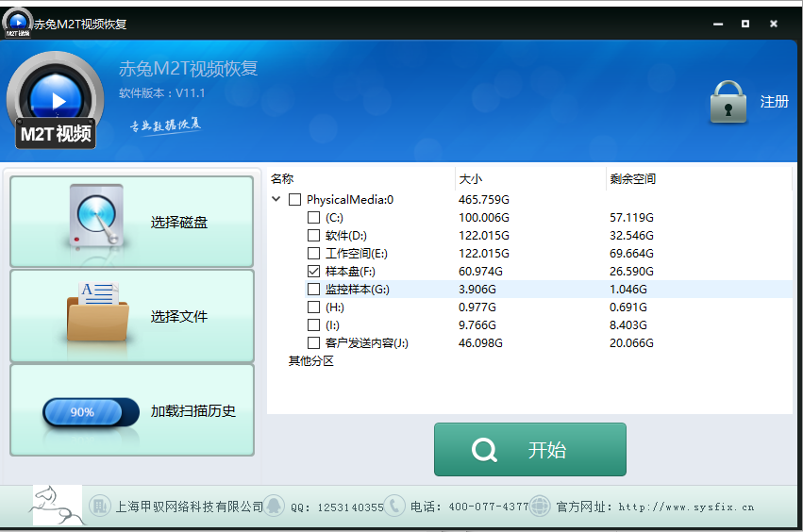Check the (I:) drive checkbox
803x532 pixels.
pyautogui.click(x=313, y=325)
